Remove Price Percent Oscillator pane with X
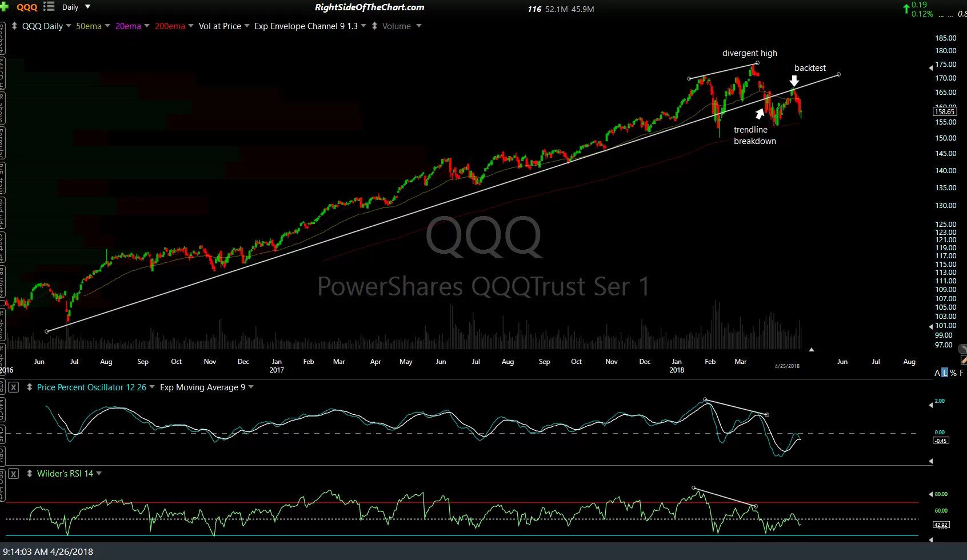This screenshot has height=560, width=967. pyautogui.click(x=14, y=387)
